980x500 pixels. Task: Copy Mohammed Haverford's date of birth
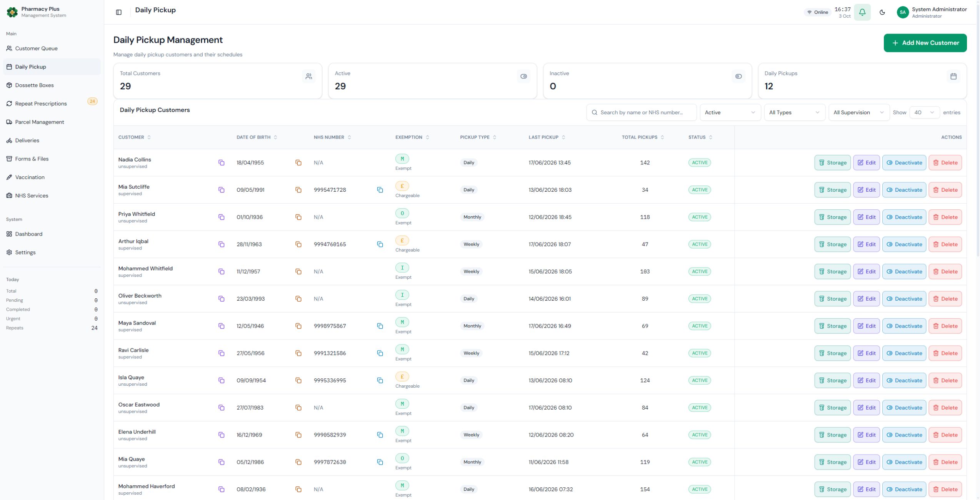[298, 490]
